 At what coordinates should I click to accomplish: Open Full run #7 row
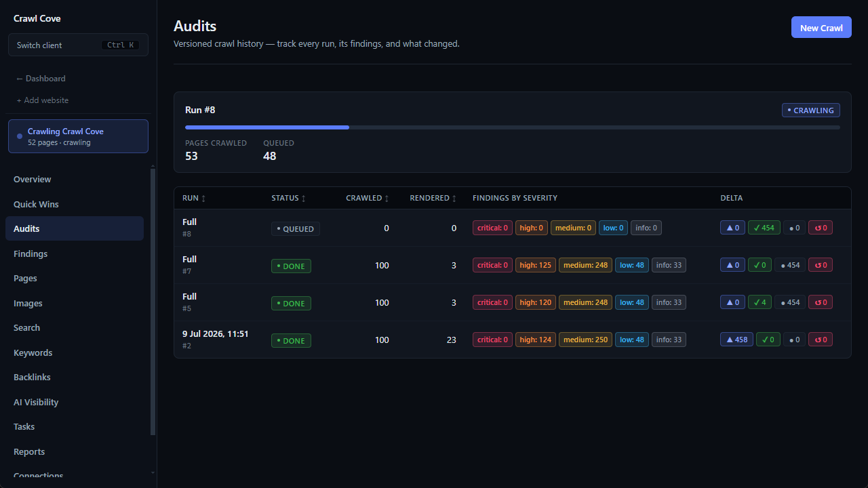click(513, 265)
